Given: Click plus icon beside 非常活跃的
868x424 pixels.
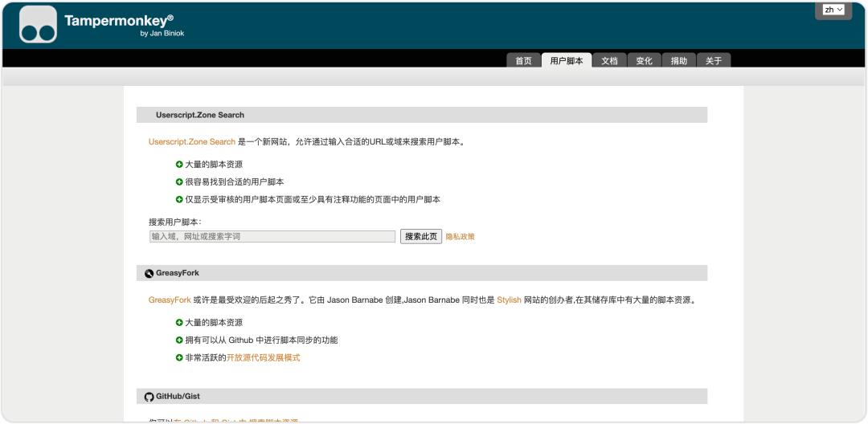Looking at the screenshot, I should (x=179, y=357).
